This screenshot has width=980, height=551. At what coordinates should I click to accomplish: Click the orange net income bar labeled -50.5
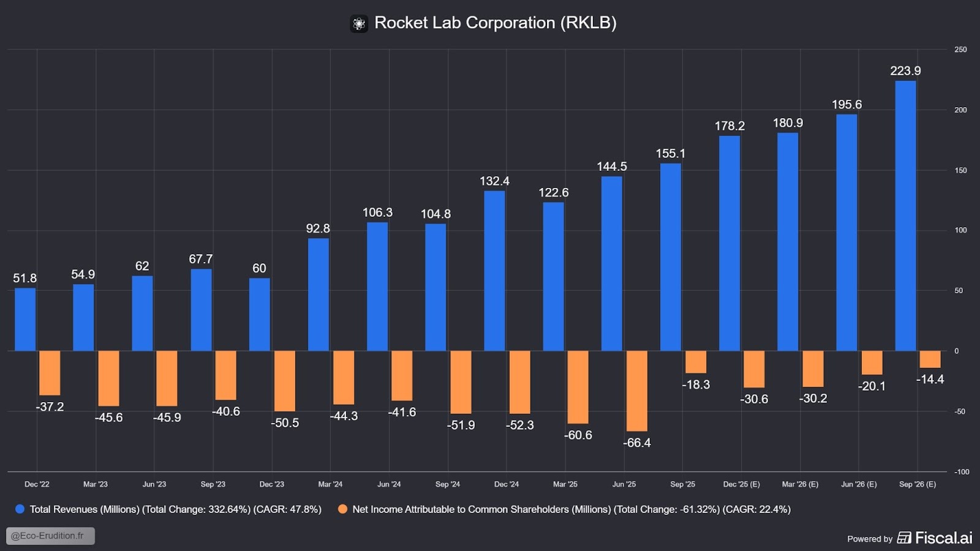pyautogui.click(x=284, y=381)
